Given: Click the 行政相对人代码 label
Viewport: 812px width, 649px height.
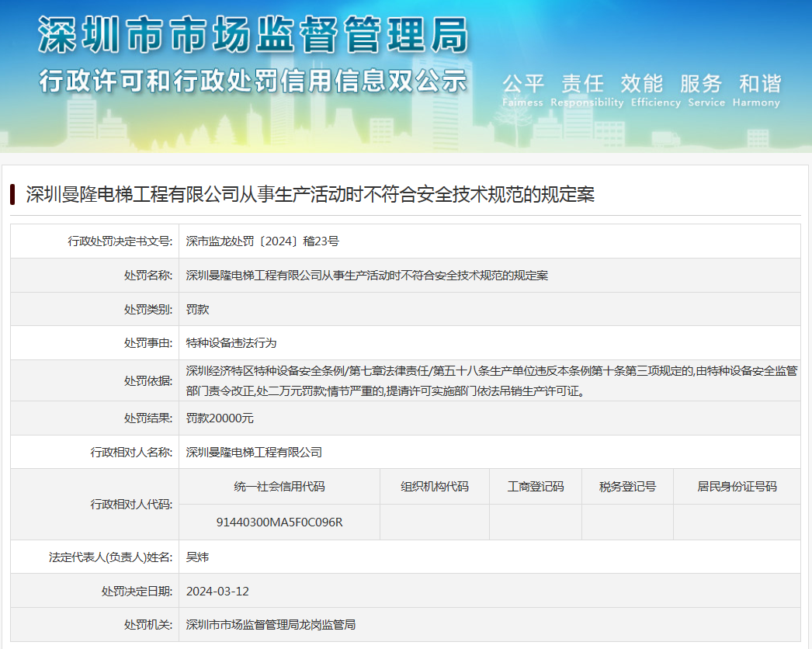Looking at the screenshot, I should (x=131, y=505).
